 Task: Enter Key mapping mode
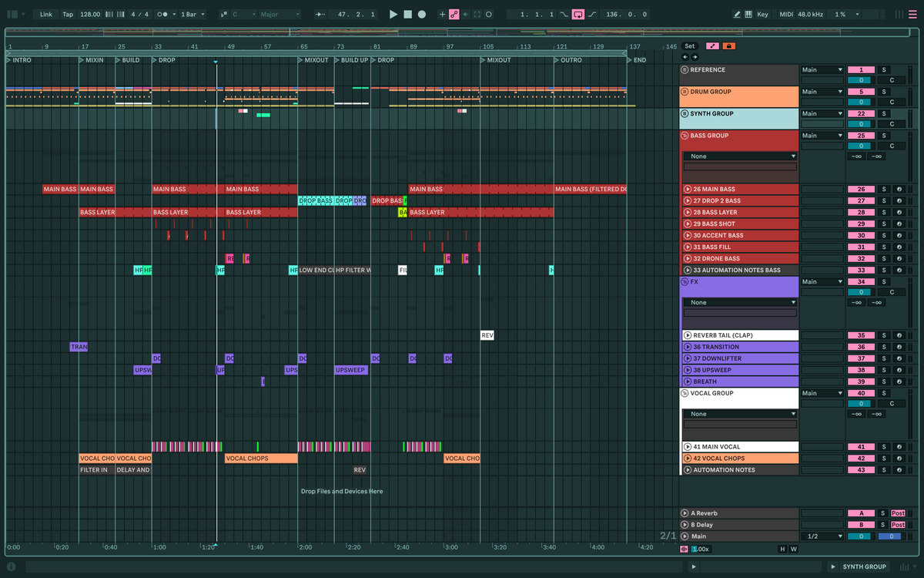click(762, 14)
